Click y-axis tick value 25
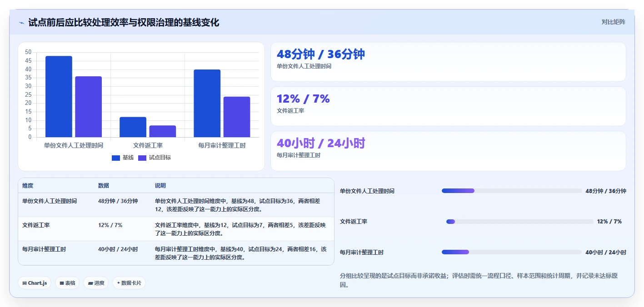The width and height of the screenshot is (644, 307). coord(29,94)
